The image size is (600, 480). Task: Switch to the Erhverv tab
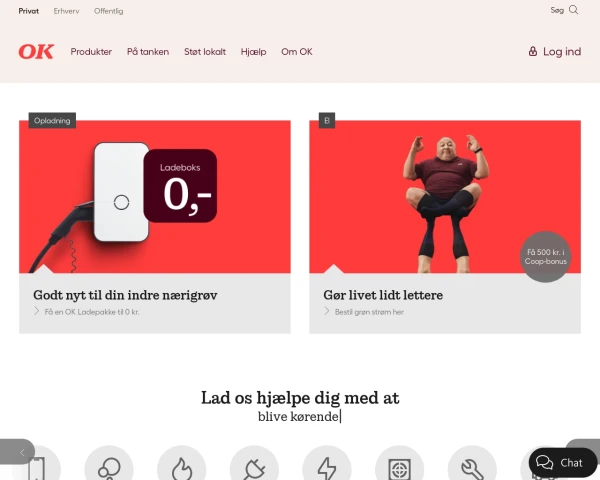pos(66,11)
